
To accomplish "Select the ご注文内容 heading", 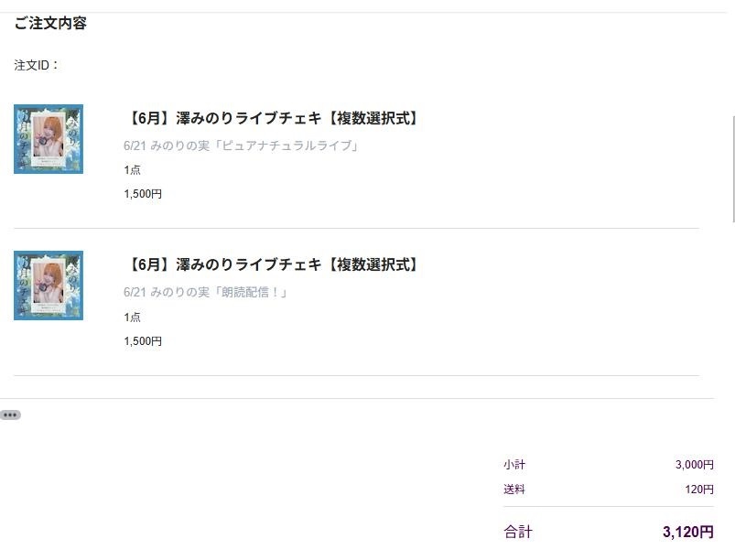I will tap(50, 23).
